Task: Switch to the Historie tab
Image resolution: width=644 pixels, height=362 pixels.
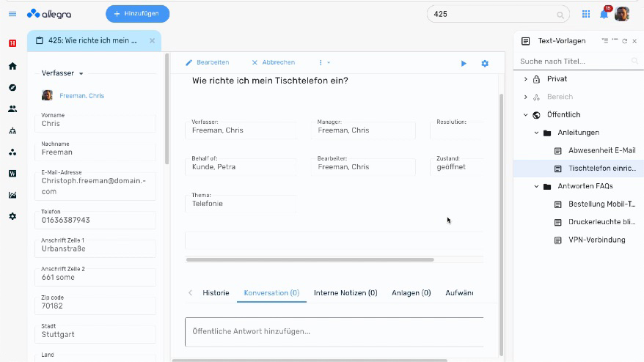Action: [x=216, y=293]
